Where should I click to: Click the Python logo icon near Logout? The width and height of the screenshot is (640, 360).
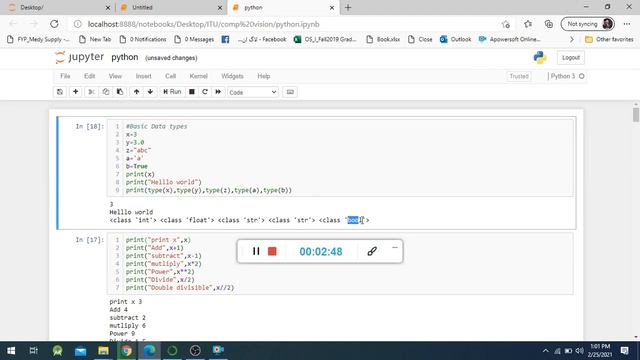540,58
